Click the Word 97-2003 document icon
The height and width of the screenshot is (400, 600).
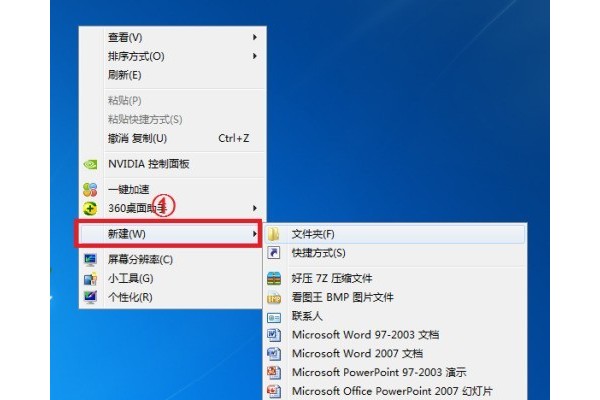point(274,335)
